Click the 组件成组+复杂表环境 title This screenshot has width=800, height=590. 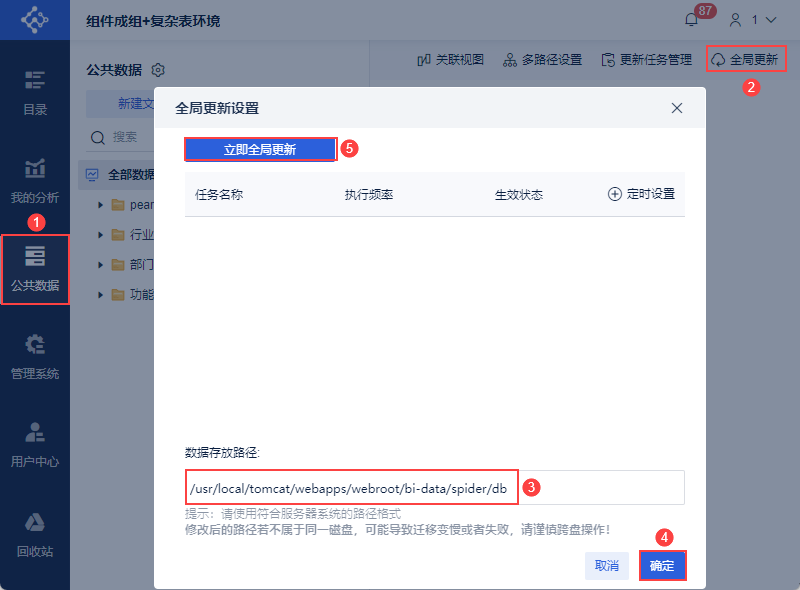click(153, 21)
